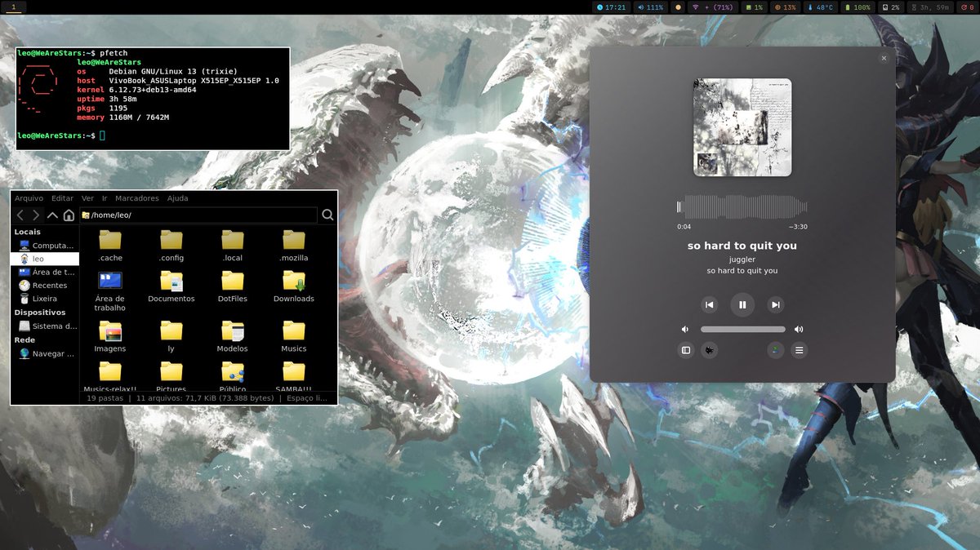This screenshot has height=550, width=980.
Task: Click workspace 1 indicator in top bar
Action: point(14,7)
